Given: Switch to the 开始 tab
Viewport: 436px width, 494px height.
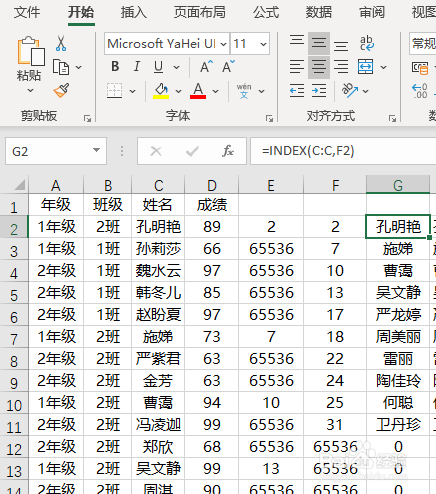Looking at the screenshot, I should tap(81, 13).
